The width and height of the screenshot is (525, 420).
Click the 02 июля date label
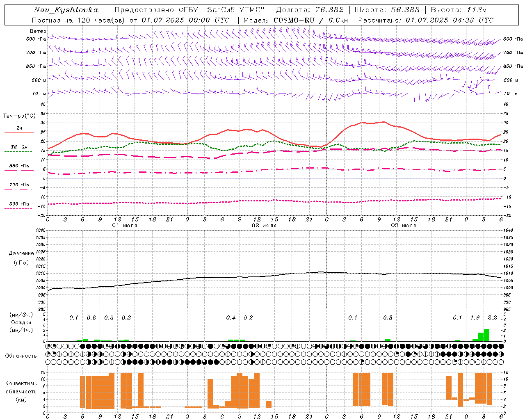[x=264, y=226]
